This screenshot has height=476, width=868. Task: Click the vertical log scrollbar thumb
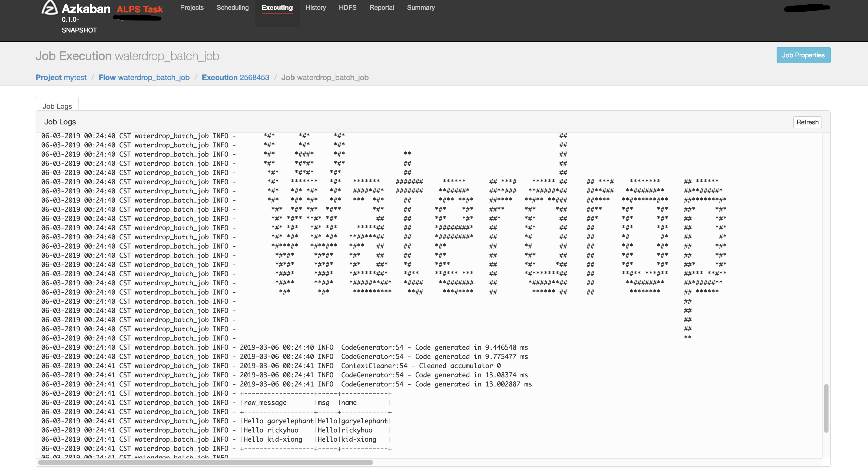click(x=826, y=408)
